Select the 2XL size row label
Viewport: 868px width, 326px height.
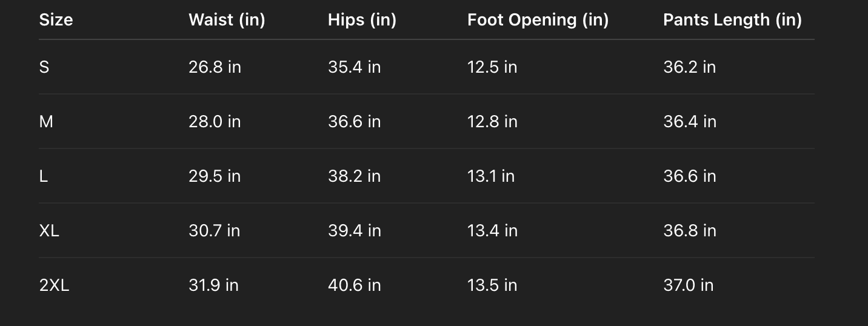(x=54, y=285)
